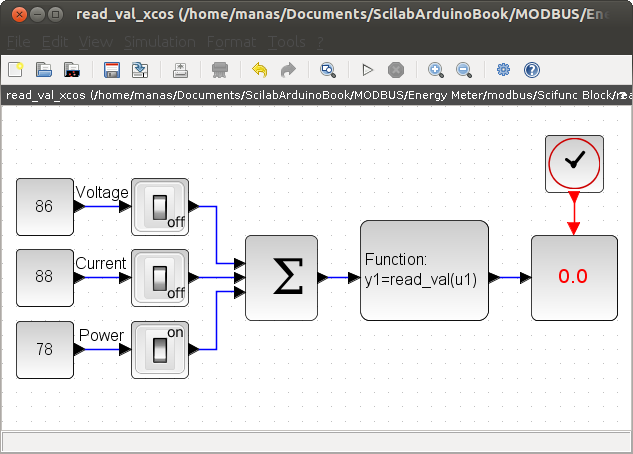Toggle the Current switch block
Viewport: 633px width, 454px height.
click(160, 278)
